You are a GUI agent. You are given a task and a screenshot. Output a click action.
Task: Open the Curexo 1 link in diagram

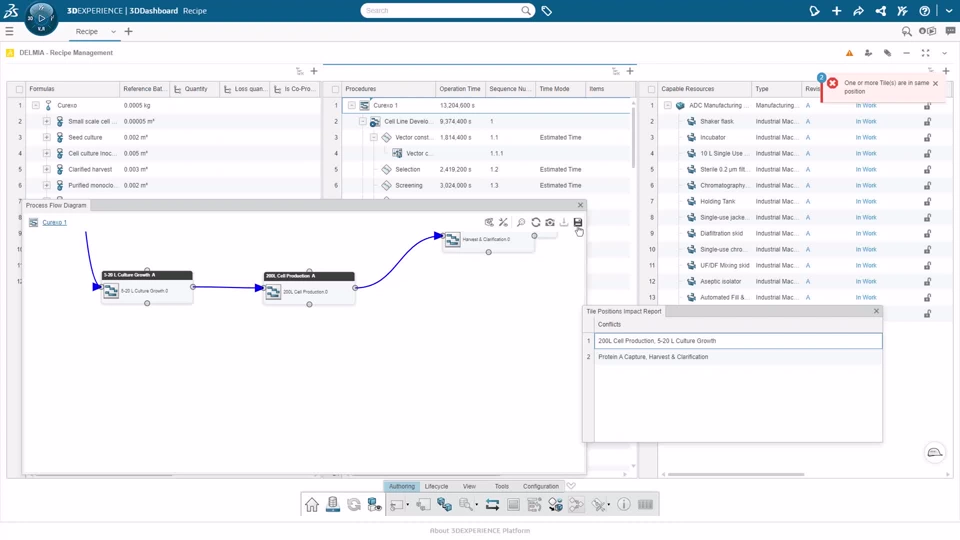(54, 222)
